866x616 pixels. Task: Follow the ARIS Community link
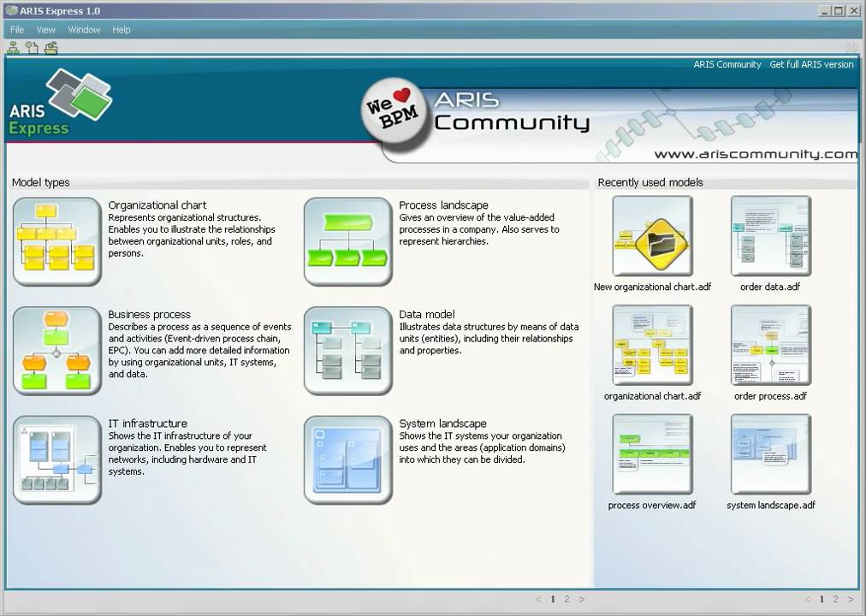(x=727, y=64)
